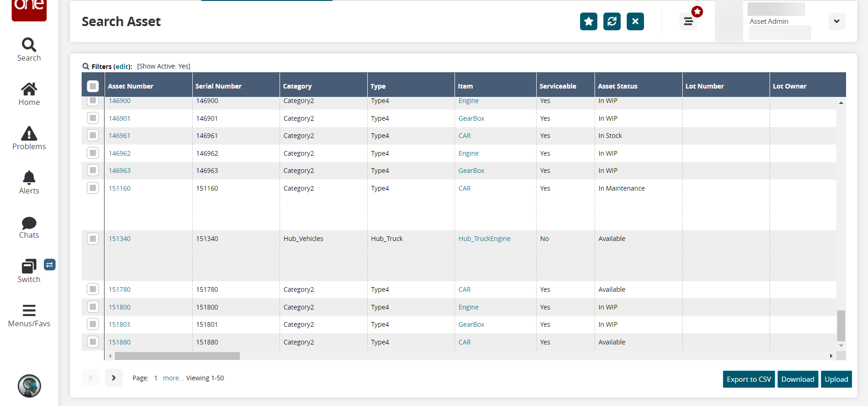Open Problems warning triangle icon

pyautogui.click(x=29, y=134)
